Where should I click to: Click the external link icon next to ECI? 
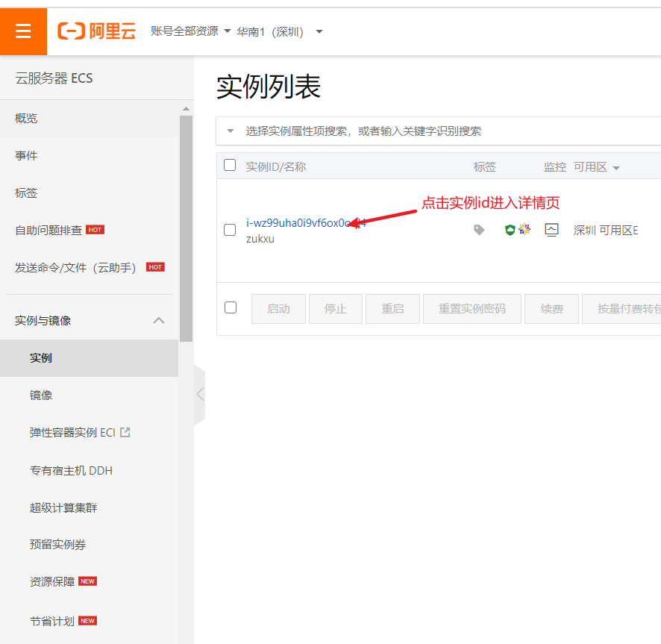(125, 432)
